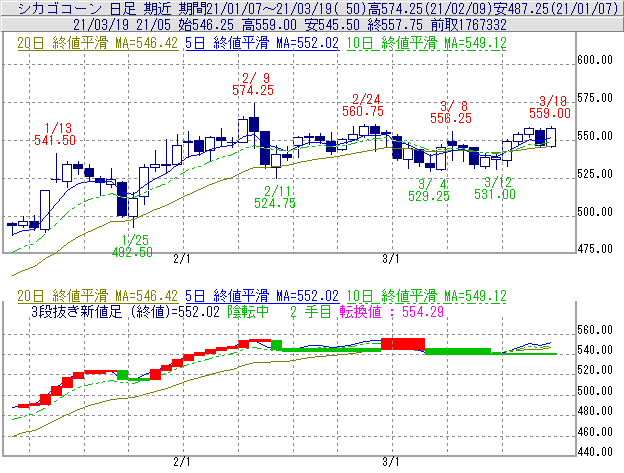Screen dimensions: 624x473
Task: Click the 480.00 lower axis label
Action: click(x=595, y=411)
